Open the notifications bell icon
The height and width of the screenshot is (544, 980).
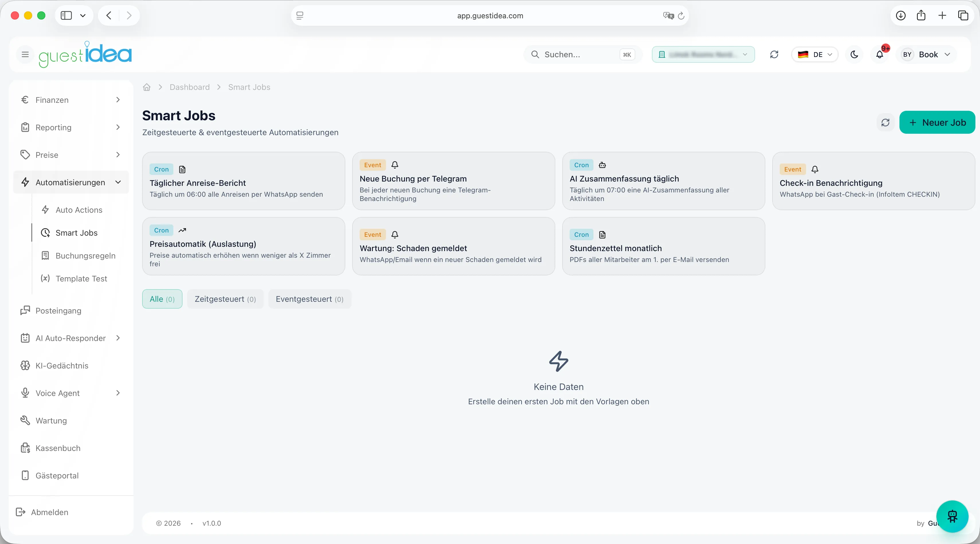pos(880,54)
